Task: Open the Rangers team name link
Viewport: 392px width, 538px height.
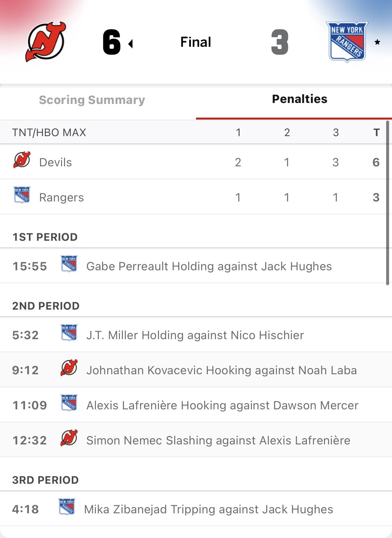Action: (x=61, y=198)
